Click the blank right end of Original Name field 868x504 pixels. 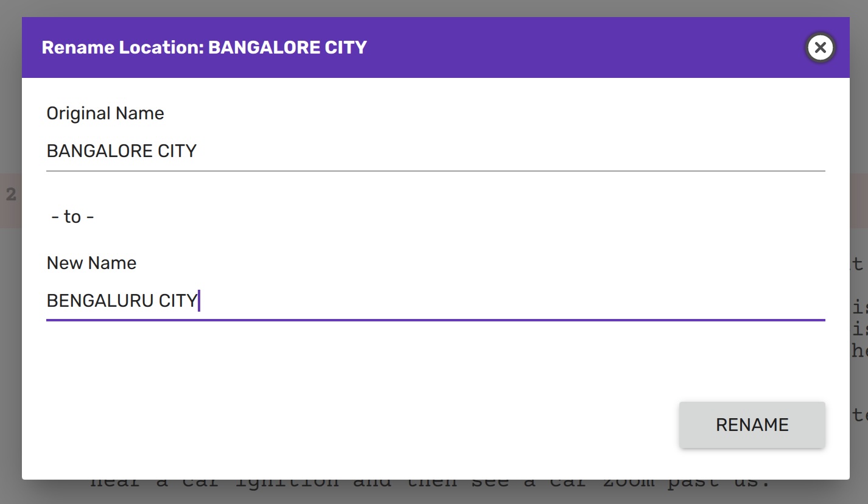point(670,151)
